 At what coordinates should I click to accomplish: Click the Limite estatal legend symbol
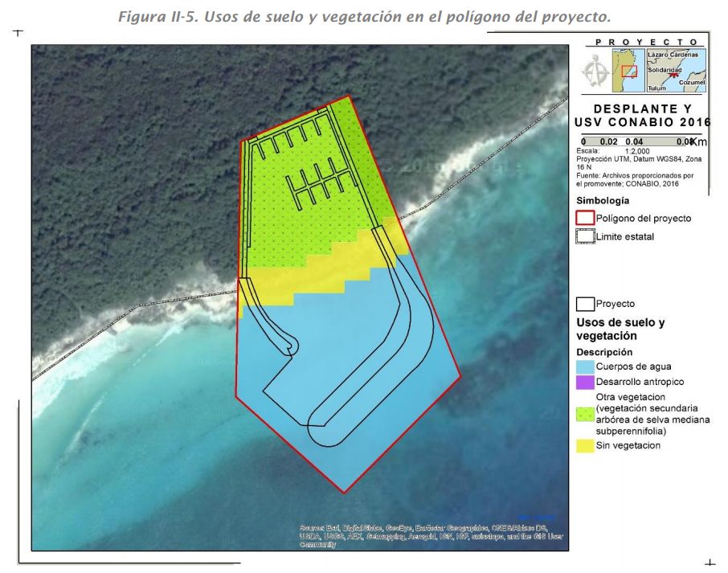[x=585, y=237]
